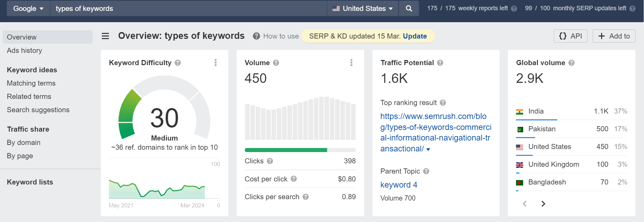Viewport: 644px width, 222px height.
Task: Click the search magnifier button
Action: coord(409,9)
